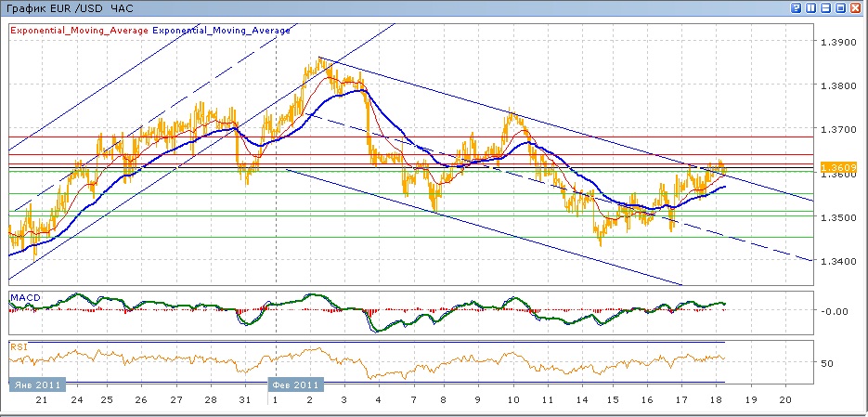Open the help question-mark icon
Viewport: 868px width, 417px height.
tap(797, 8)
